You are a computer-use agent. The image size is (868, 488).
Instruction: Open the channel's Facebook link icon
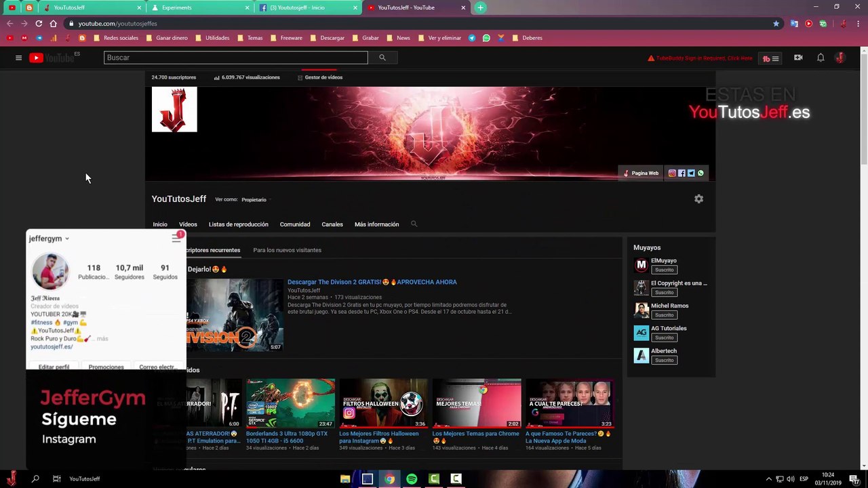point(682,173)
